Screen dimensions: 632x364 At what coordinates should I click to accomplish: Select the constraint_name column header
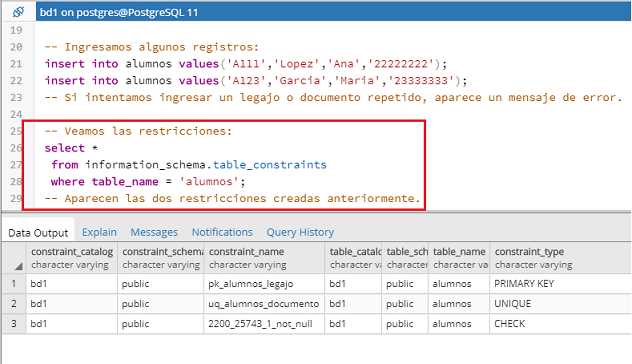click(264, 258)
